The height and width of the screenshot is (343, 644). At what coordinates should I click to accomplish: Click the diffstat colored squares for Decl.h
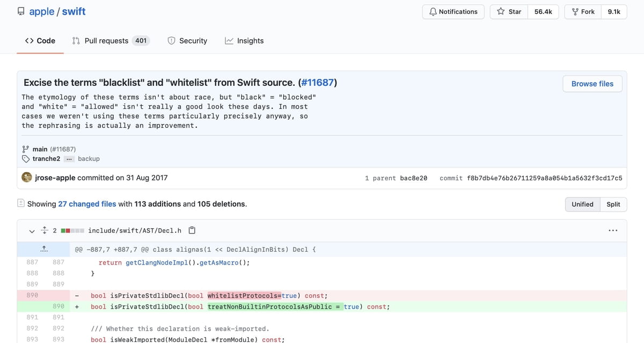(72, 231)
